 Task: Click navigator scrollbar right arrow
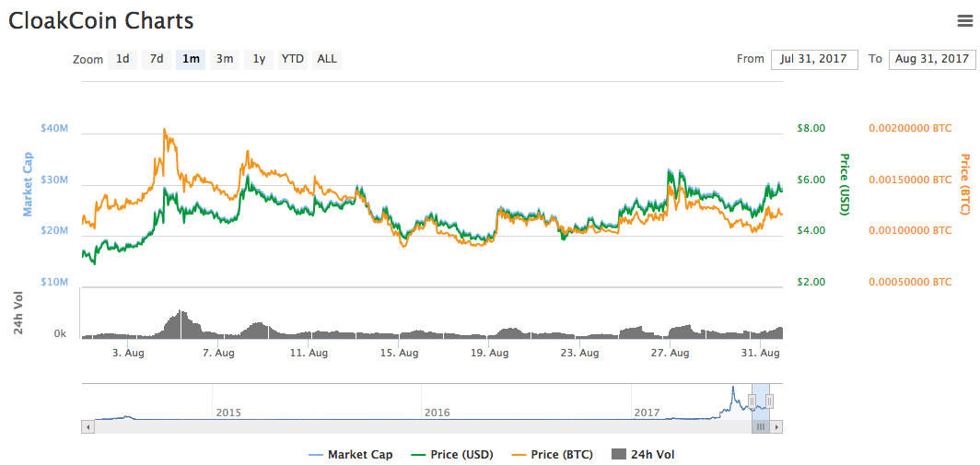click(776, 427)
